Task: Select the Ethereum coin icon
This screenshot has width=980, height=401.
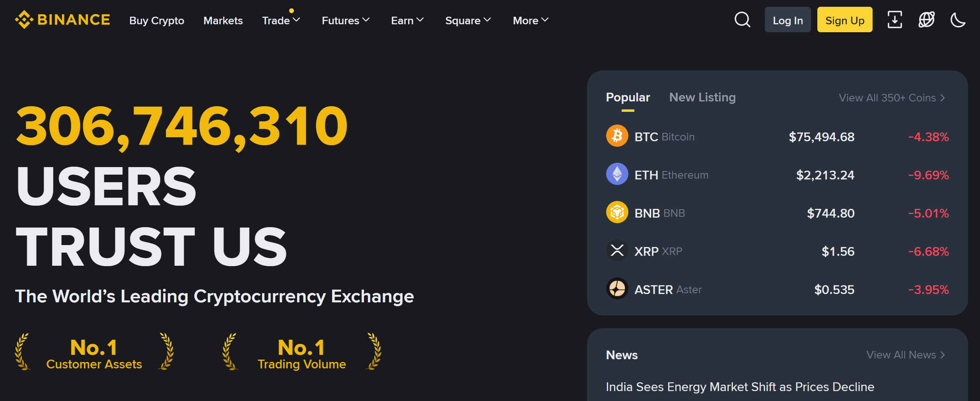Action: (617, 174)
